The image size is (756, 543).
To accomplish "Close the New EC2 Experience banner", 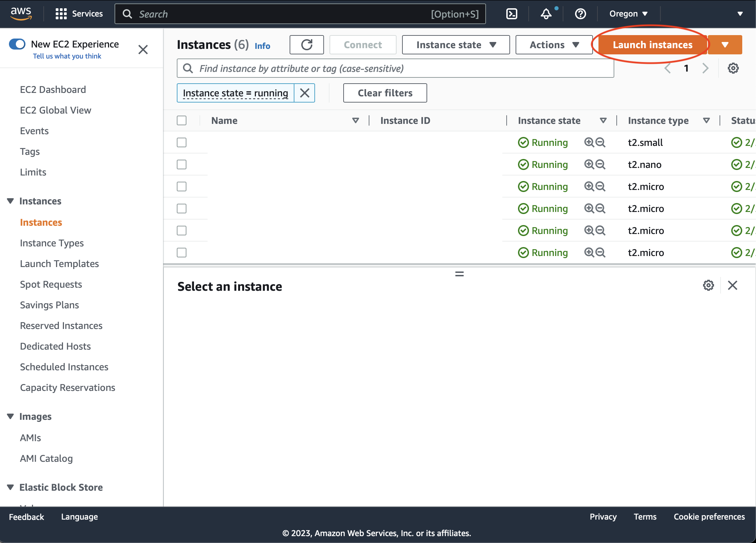I will point(143,50).
